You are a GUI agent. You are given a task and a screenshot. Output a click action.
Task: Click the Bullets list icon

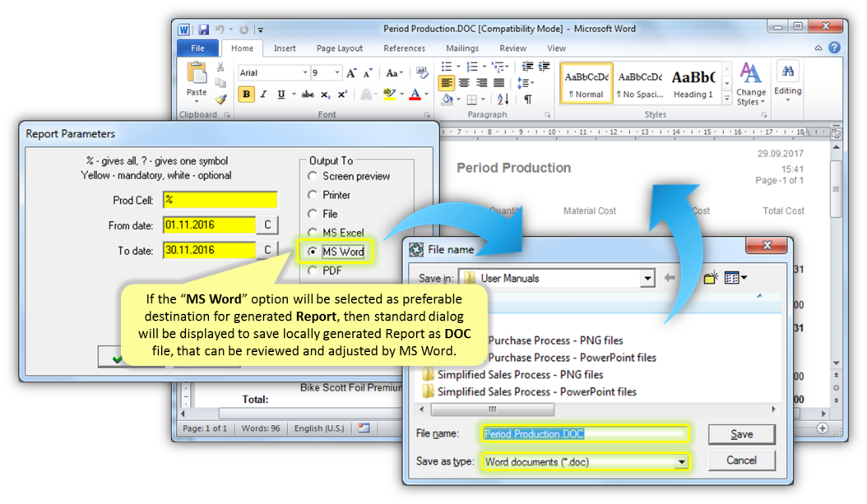[x=446, y=67]
